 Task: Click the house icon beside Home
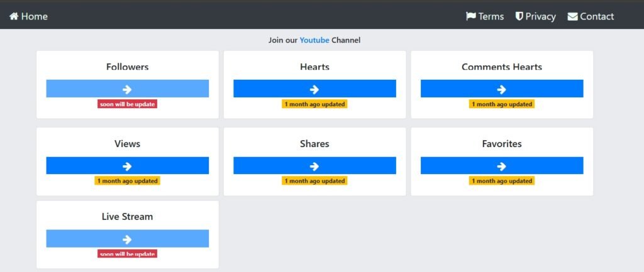click(14, 16)
